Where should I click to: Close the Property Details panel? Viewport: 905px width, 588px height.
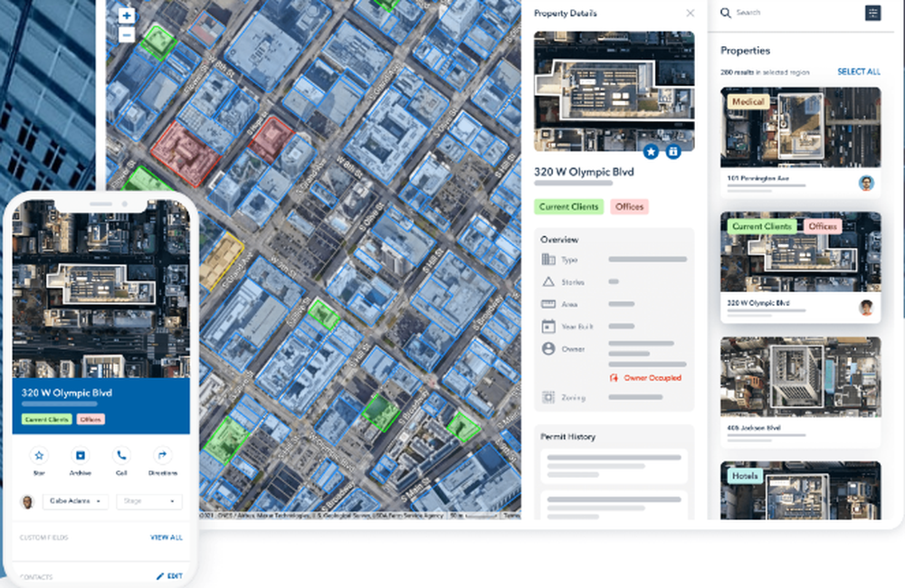[x=690, y=13]
